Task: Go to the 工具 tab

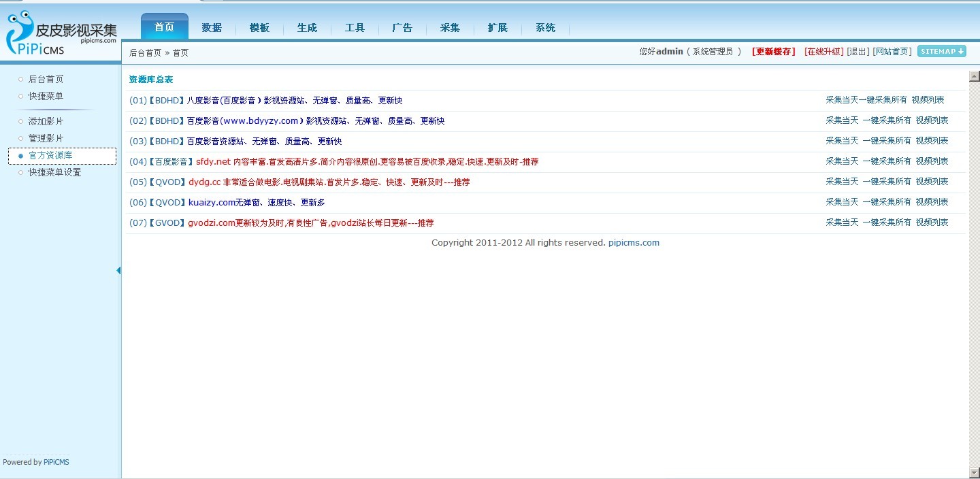Action: coord(355,28)
